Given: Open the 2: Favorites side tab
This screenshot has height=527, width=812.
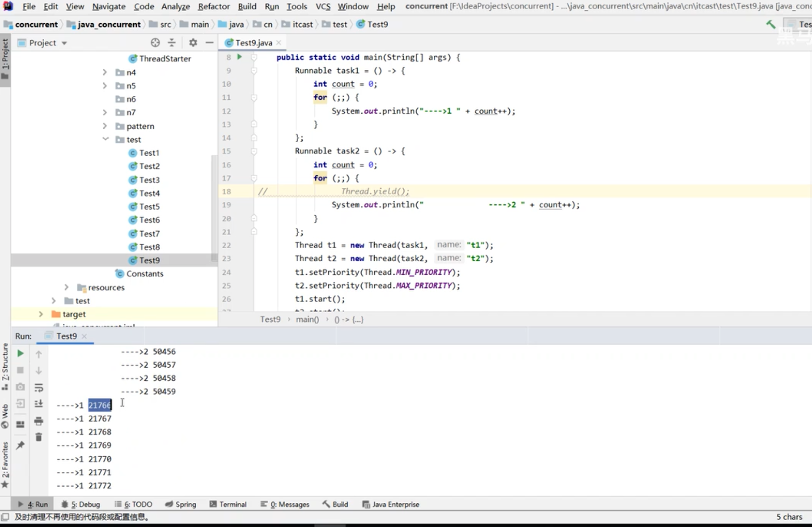Looking at the screenshot, I should [x=5, y=464].
